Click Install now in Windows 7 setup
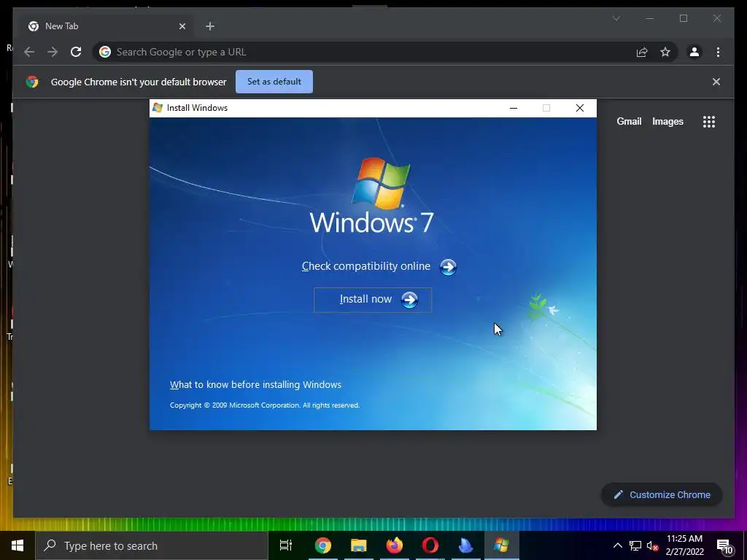This screenshot has width=747, height=560. pos(373,300)
